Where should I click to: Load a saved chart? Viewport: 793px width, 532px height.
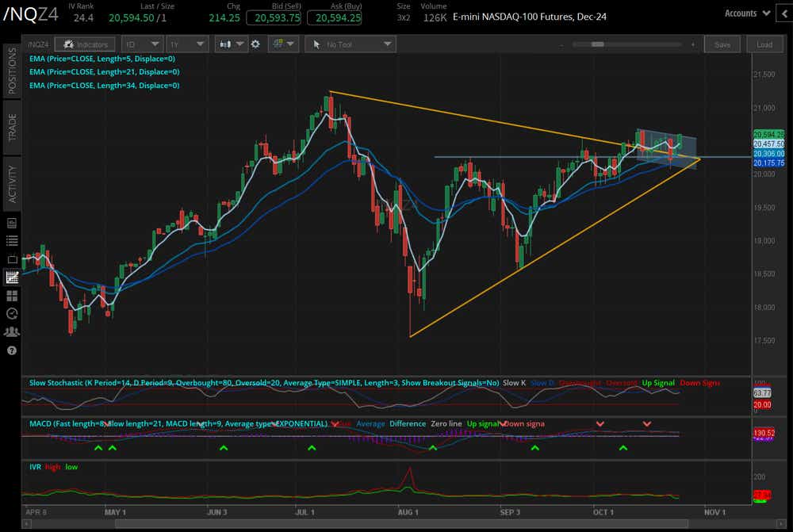[764, 44]
